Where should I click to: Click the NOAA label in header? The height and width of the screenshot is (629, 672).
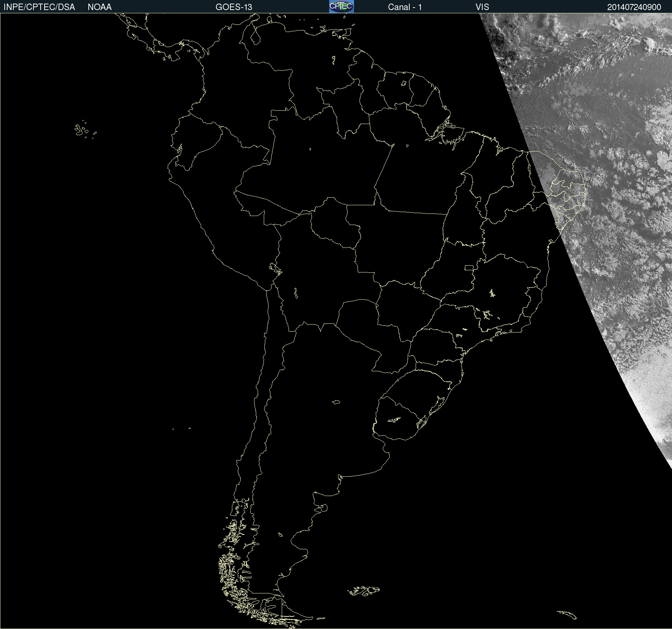click(100, 7)
